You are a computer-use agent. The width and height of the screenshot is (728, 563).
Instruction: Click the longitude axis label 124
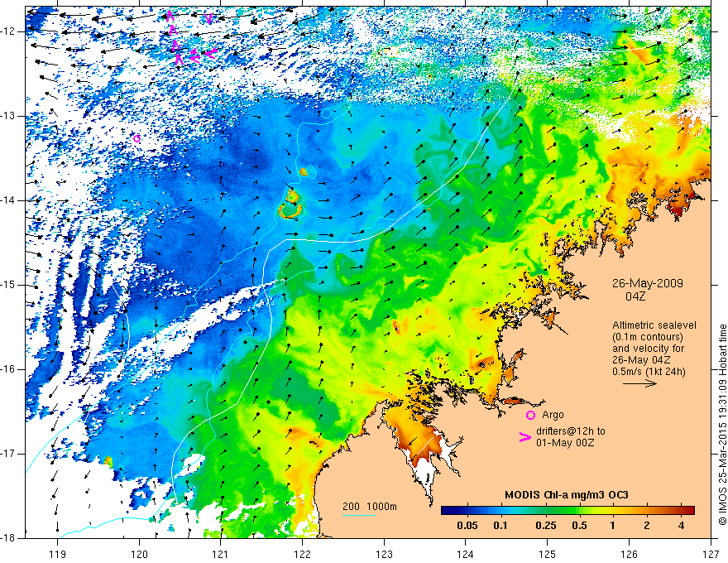466,554
